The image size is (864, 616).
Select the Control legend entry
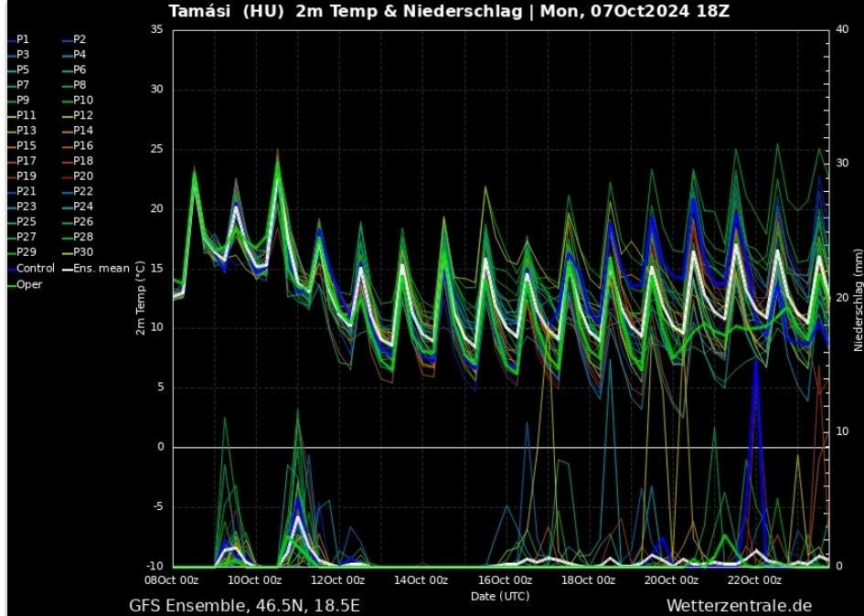pyautogui.click(x=35, y=269)
